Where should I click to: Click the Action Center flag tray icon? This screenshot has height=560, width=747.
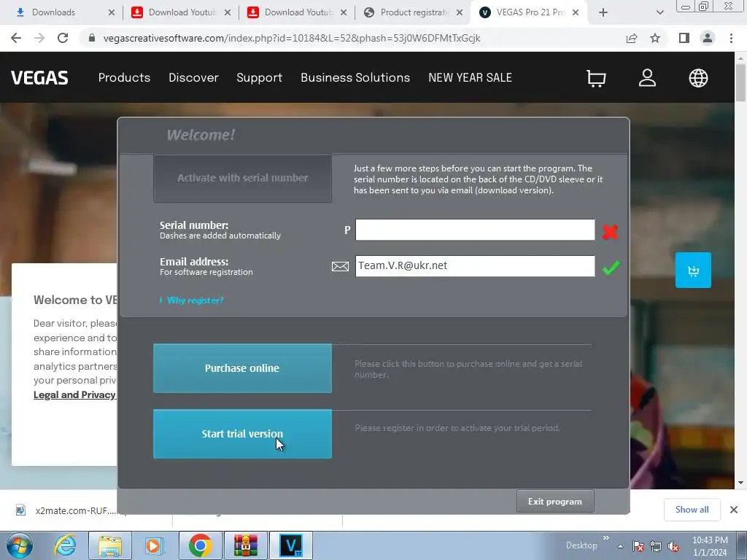[x=638, y=547]
